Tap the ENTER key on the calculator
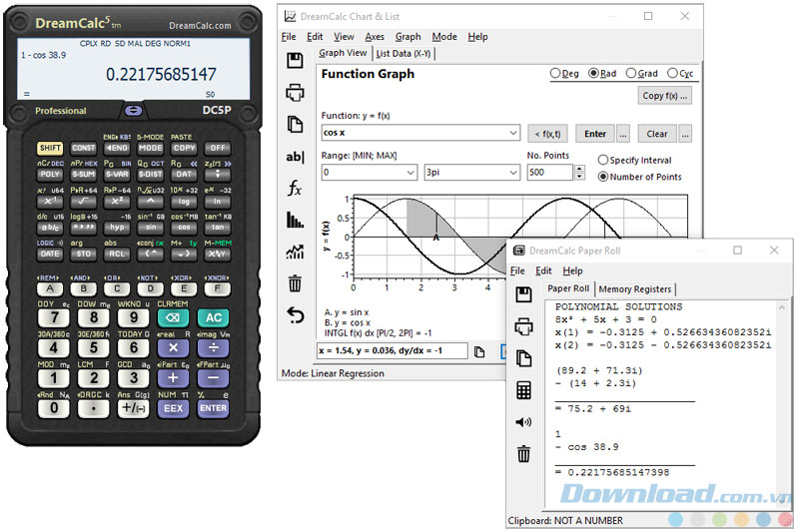This screenshot has height=532, width=799. pyautogui.click(x=213, y=408)
